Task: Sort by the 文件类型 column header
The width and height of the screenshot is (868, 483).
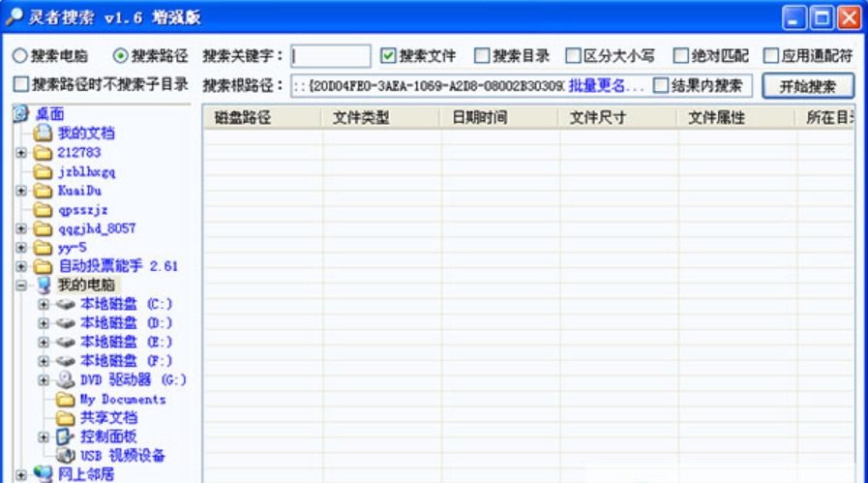Action: click(381, 117)
